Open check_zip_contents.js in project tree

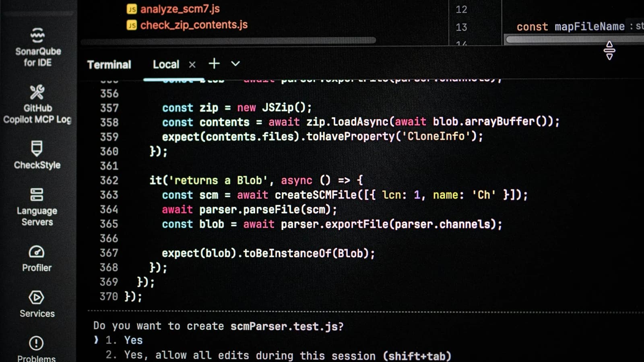(194, 25)
